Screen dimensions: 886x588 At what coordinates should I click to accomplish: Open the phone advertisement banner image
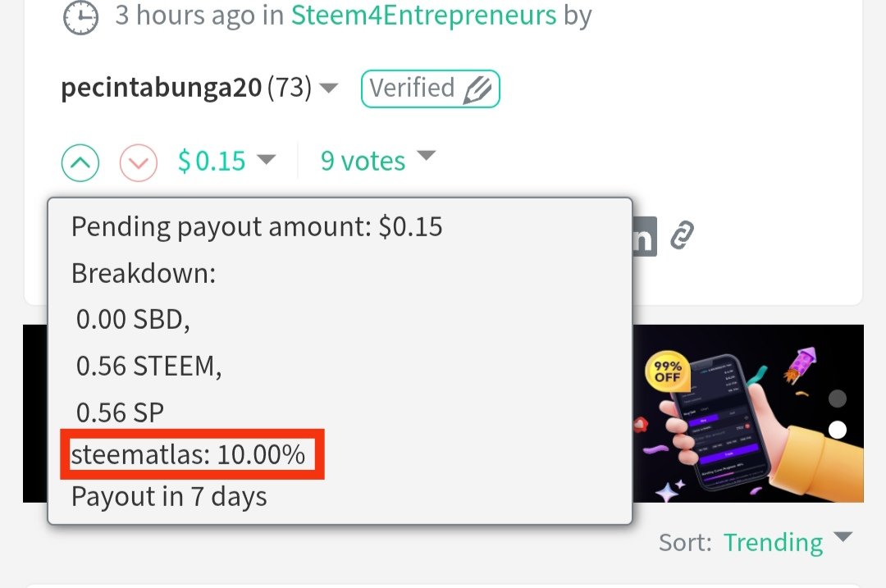[748, 413]
